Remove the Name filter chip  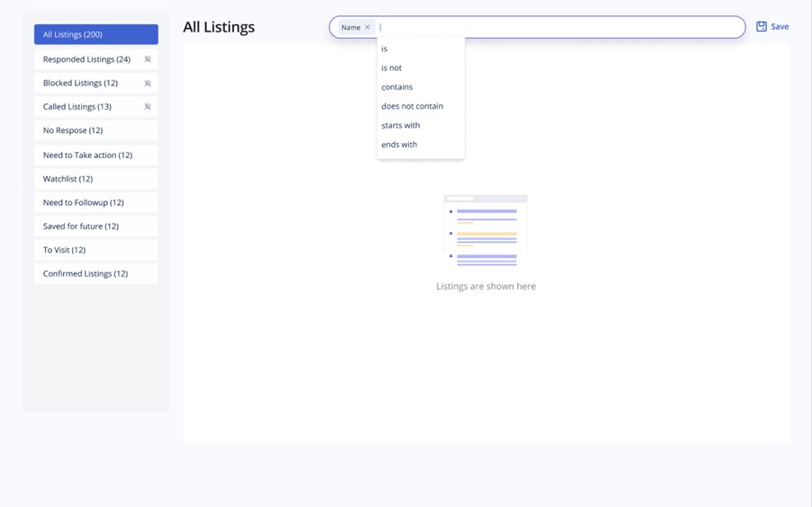coord(368,28)
